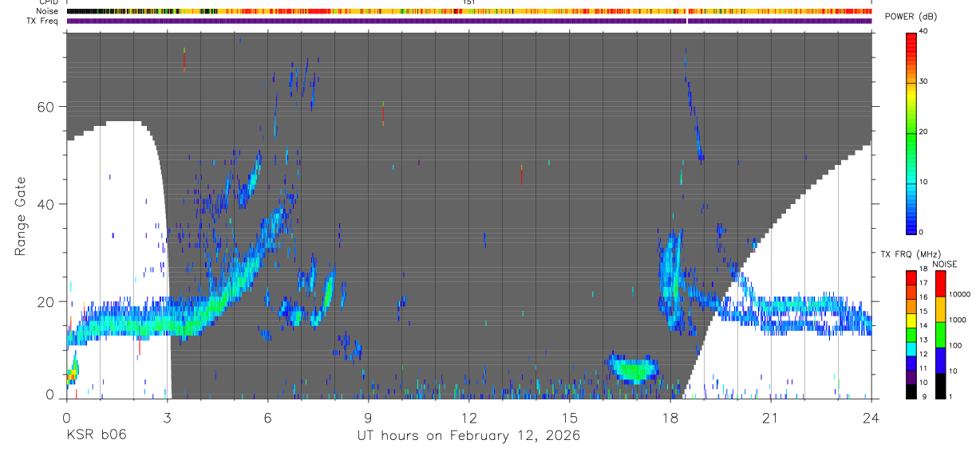Click the '10000' noise scale label

[x=958, y=295]
